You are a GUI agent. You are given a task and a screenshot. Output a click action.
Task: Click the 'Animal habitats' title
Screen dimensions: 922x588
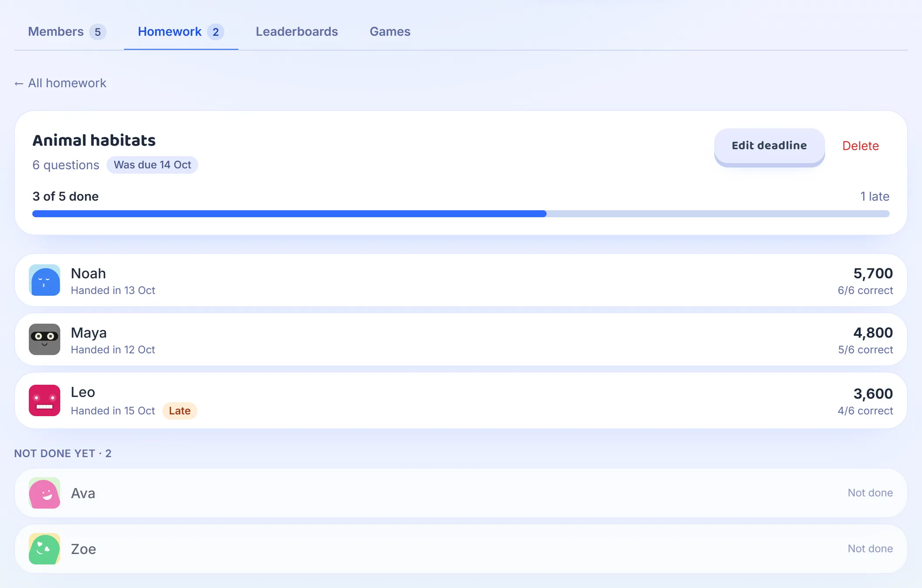coord(94,140)
